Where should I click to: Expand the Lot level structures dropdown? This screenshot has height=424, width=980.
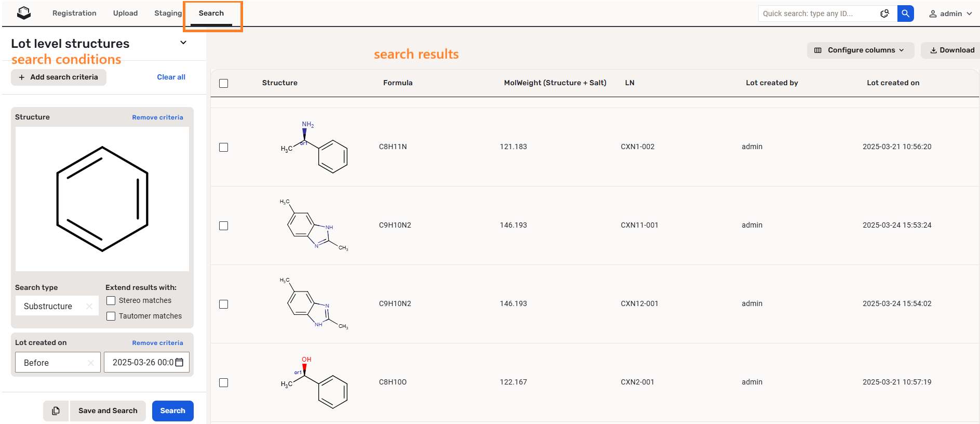tap(183, 43)
